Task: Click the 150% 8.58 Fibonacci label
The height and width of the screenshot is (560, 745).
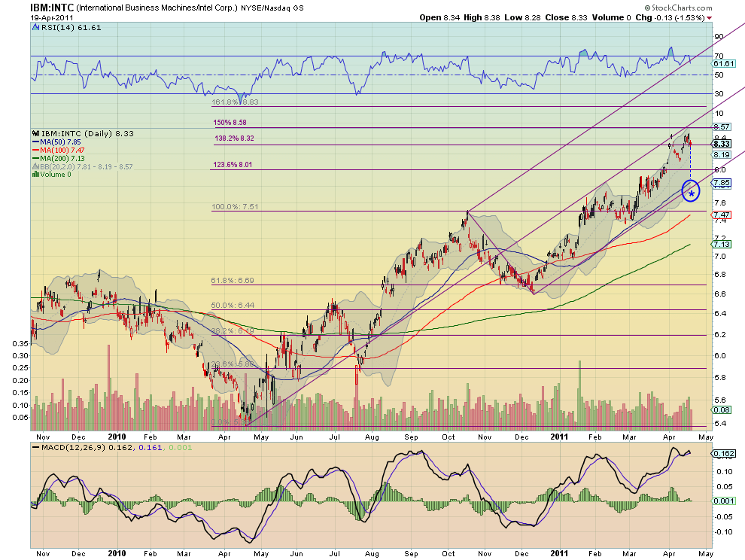Action: click(230, 122)
